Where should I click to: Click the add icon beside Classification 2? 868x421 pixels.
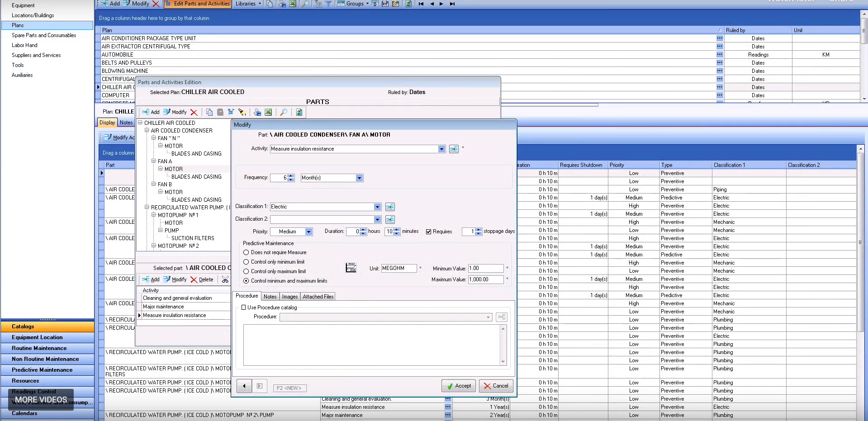390,219
